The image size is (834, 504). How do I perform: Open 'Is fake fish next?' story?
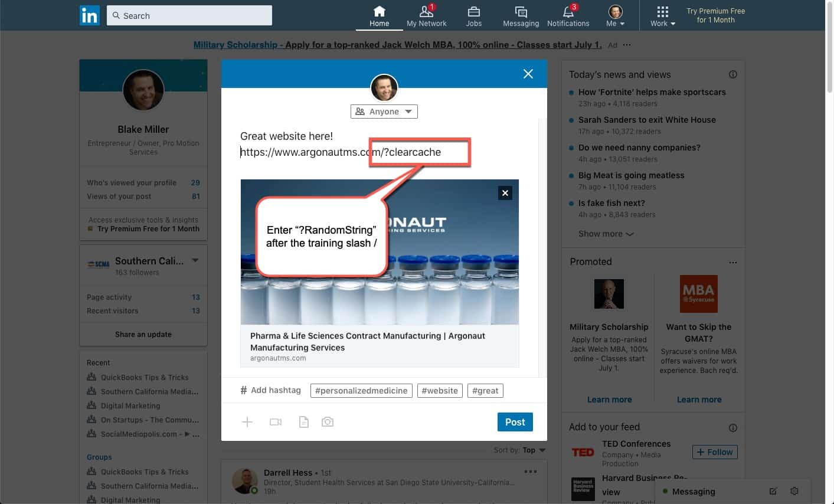[611, 203]
